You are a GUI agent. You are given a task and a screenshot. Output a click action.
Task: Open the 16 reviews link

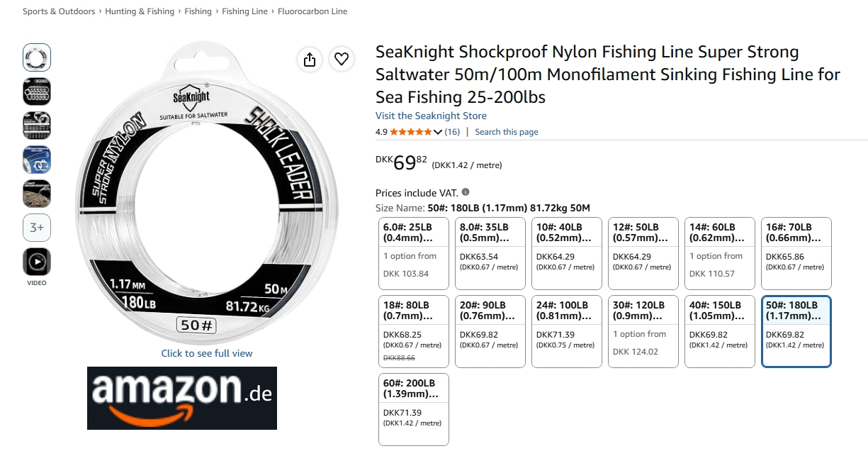click(x=452, y=132)
